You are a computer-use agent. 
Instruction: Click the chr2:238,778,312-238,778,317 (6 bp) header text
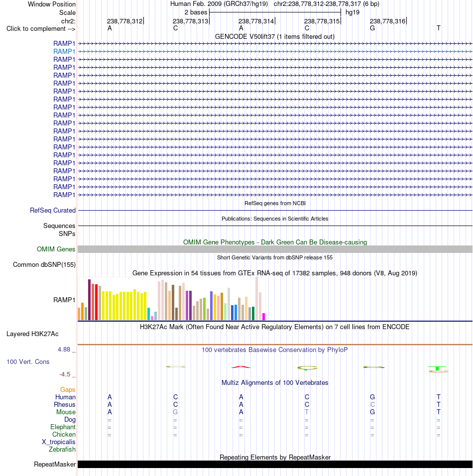[x=326, y=4]
